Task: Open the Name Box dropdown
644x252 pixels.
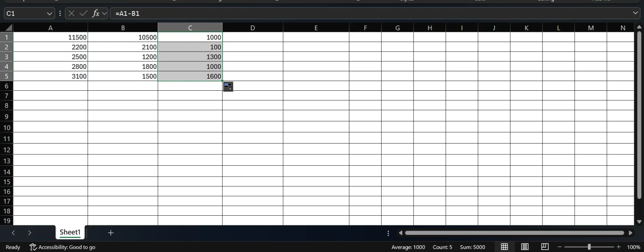Action: point(50,13)
